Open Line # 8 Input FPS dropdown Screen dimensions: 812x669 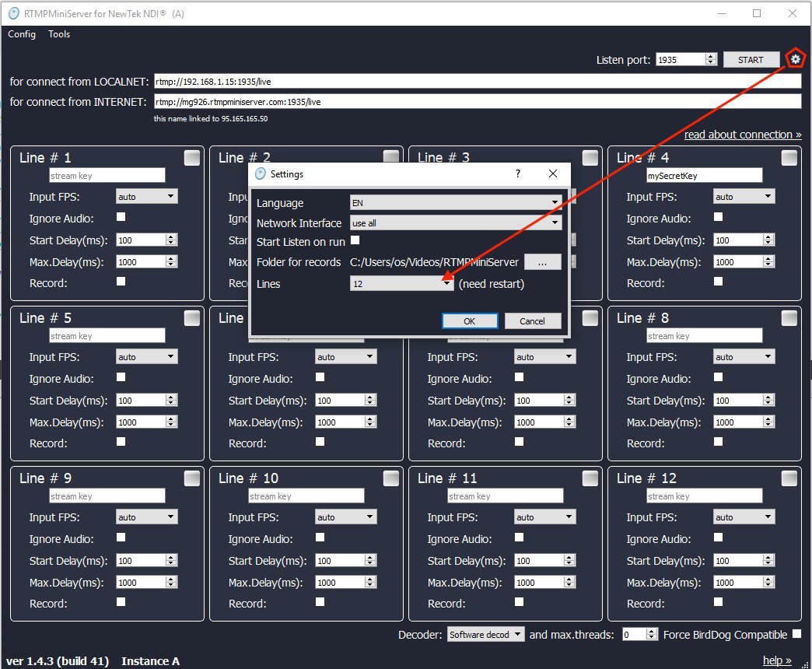pyautogui.click(x=744, y=357)
